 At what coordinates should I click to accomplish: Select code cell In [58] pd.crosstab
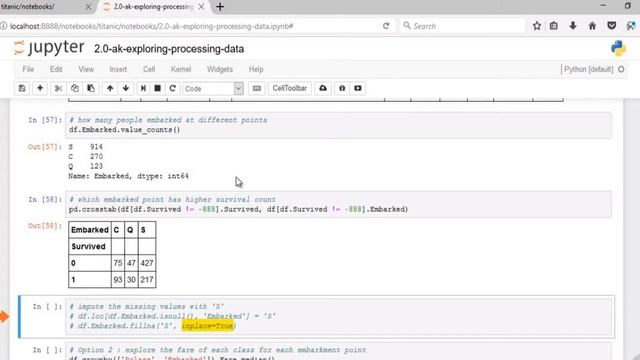coord(338,204)
